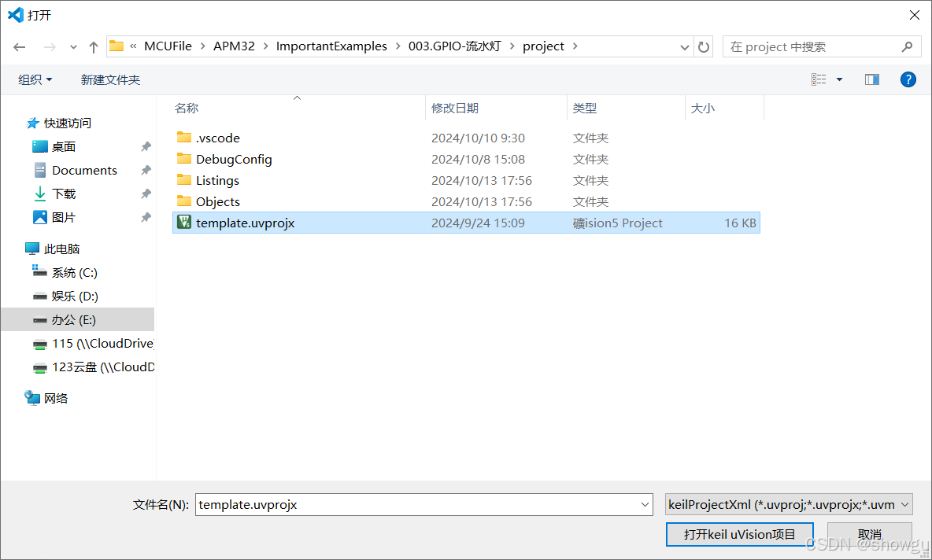This screenshot has height=560, width=932.
Task: Click the back navigation arrow
Action: [20, 46]
